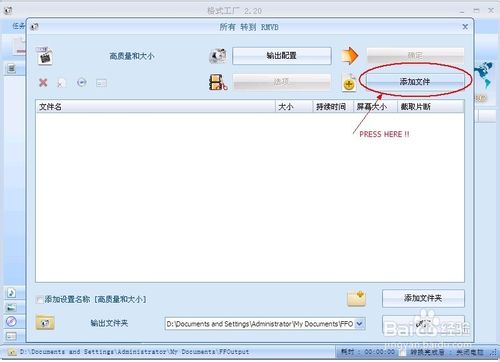Click the round play-arrow toolbar icon
500x362 pixels.
click(x=82, y=82)
